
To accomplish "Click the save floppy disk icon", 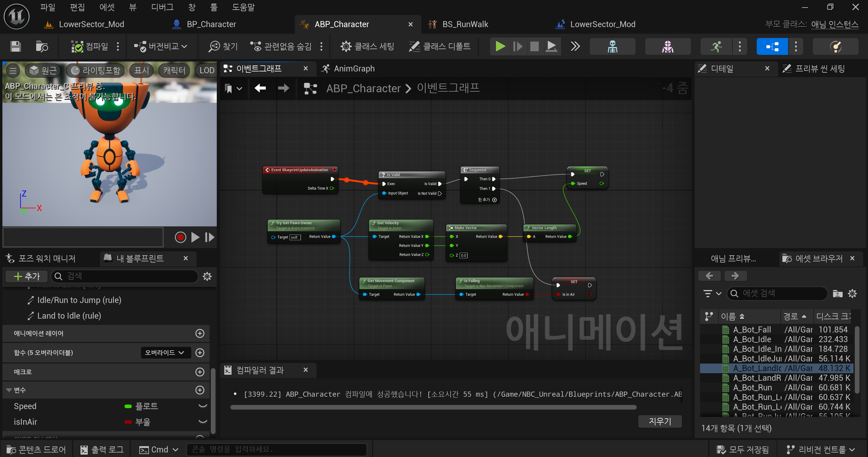I will pyautogui.click(x=15, y=46).
